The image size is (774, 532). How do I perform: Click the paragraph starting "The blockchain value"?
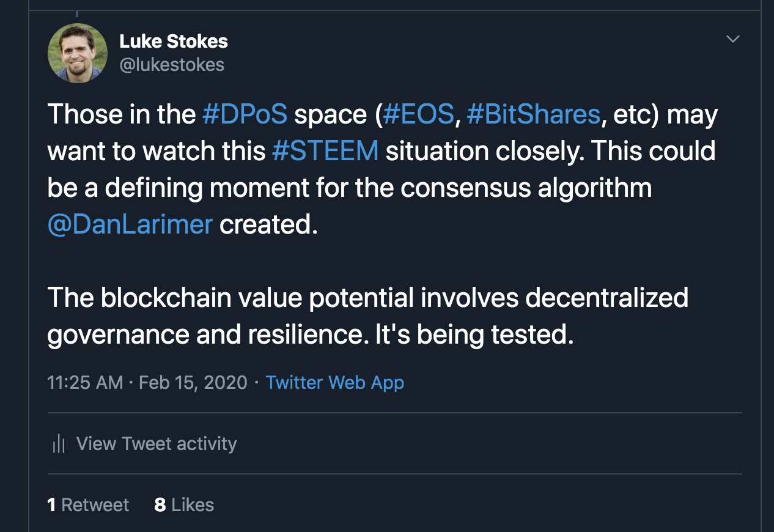tap(367, 298)
